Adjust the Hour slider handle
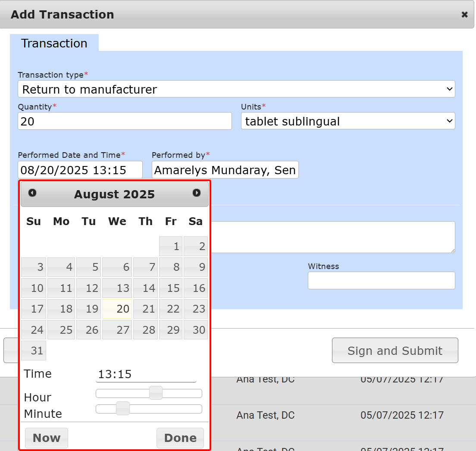Screen dimensions: 476x451 tap(156, 393)
